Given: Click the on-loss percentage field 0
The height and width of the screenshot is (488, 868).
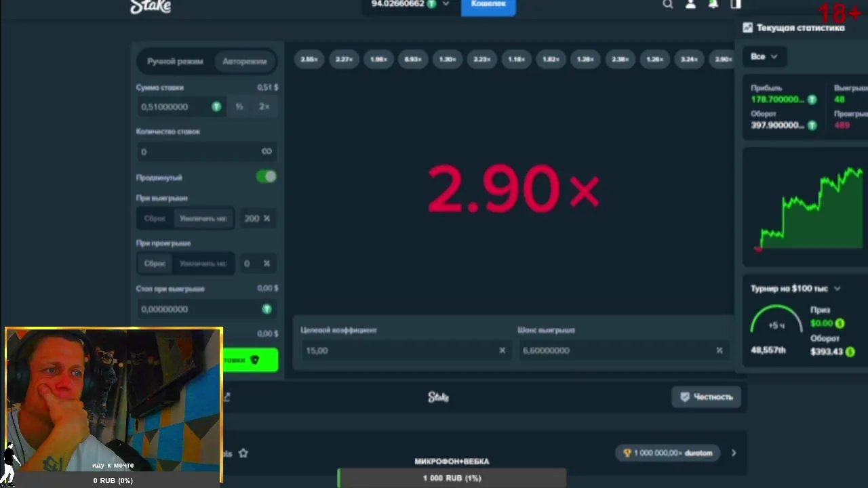Looking at the screenshot, I should tap(258, 263).
